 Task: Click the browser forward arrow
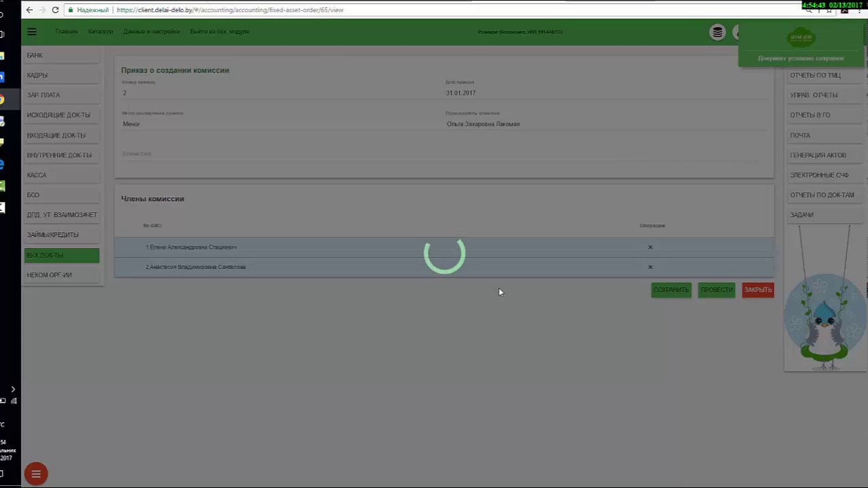tap(42, 10)
